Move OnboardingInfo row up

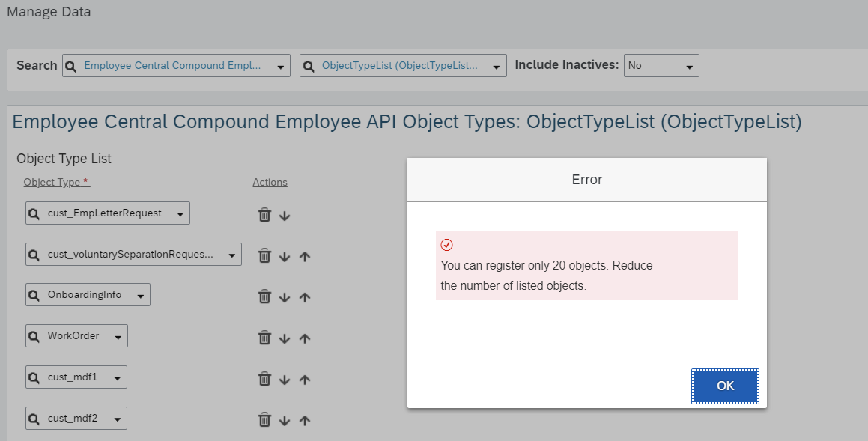click(x=305, y=298)
